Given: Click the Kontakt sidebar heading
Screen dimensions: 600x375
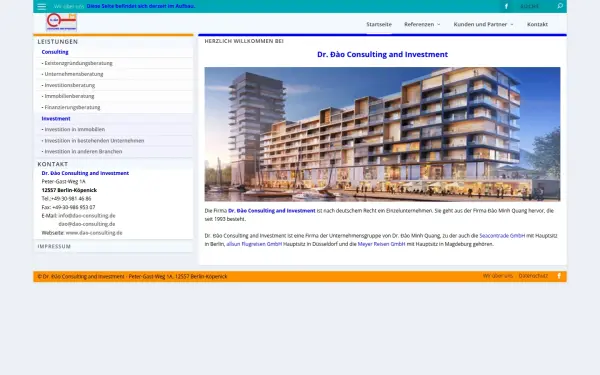Looking at the screenshot, I should click(x=53, y=164).
